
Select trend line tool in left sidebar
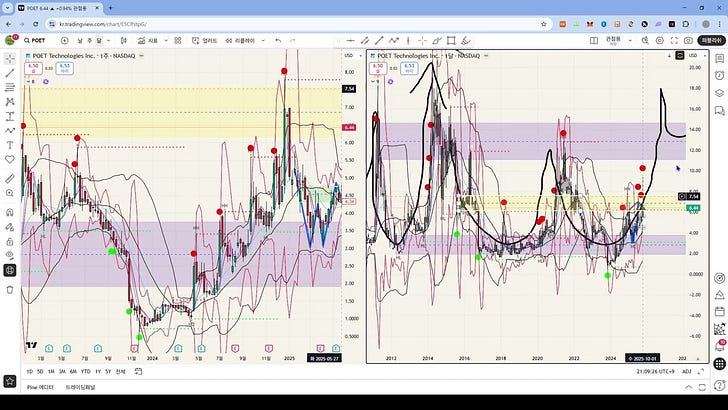coord(10,73)
